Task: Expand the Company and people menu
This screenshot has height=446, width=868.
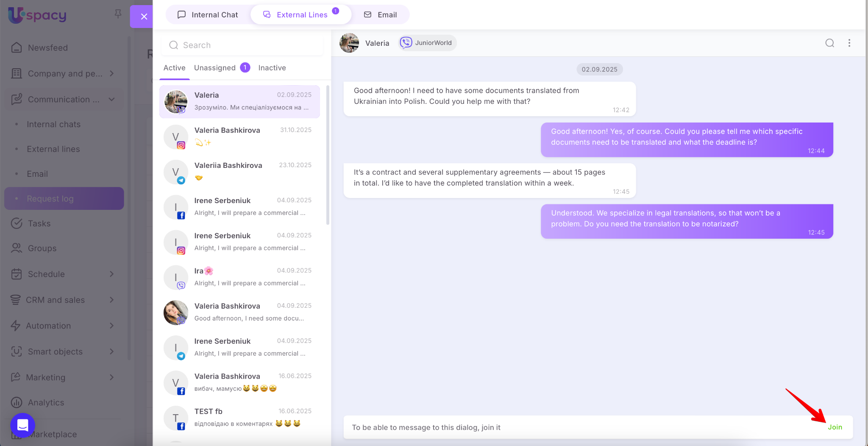Action: pos(111,73)
